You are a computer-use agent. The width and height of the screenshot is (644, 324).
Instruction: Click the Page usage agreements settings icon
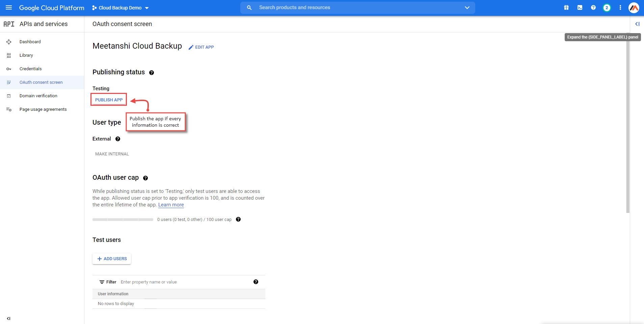pyautogui.click(x=9, y=109)
